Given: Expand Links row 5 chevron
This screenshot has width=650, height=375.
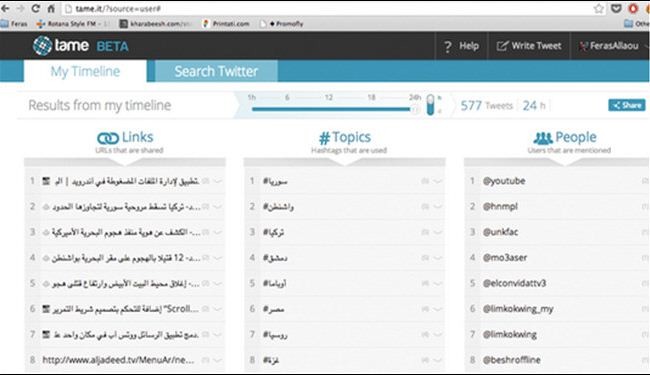Looking at the screenshot, I should pos(218,284).
